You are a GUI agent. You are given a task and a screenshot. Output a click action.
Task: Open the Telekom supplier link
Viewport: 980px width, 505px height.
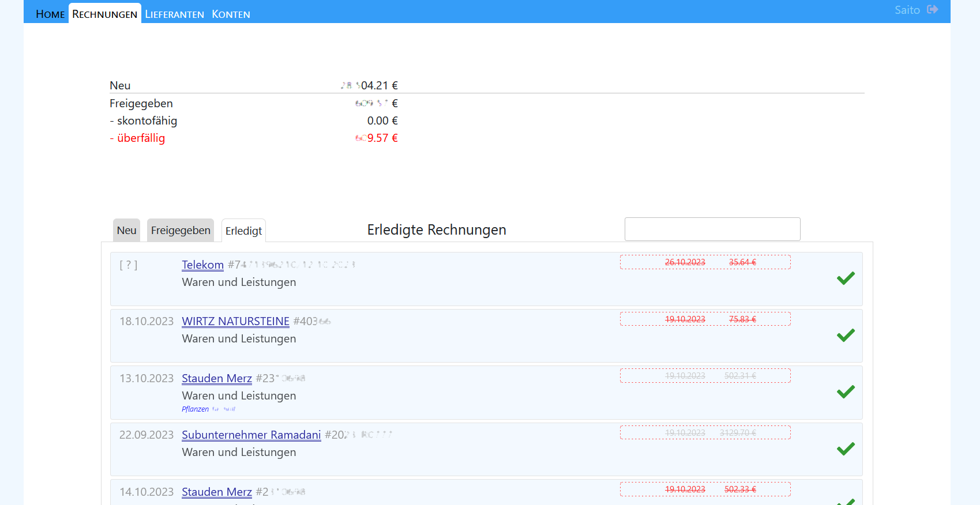click(202, 265)
